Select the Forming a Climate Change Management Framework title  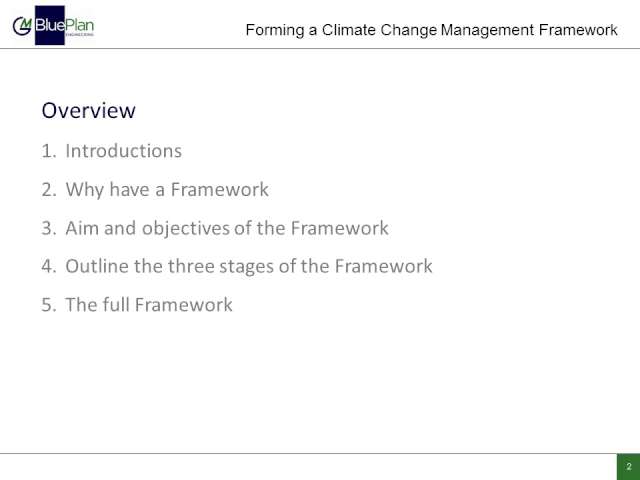(x=431, y=30)
